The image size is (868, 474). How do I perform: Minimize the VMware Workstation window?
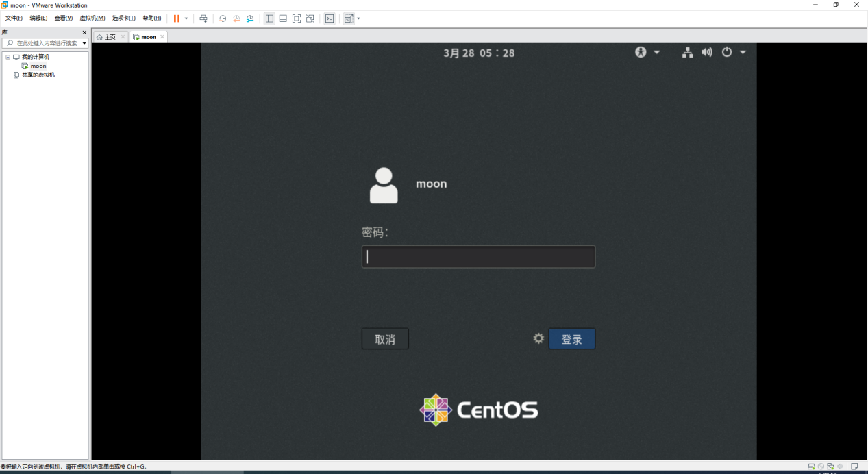[816, 5]
